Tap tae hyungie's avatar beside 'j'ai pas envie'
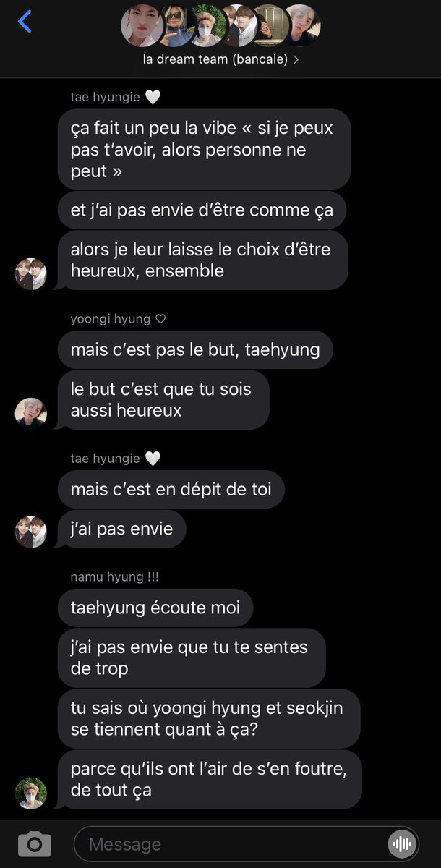This screenshot has height=868, width=441. point(31,532)
